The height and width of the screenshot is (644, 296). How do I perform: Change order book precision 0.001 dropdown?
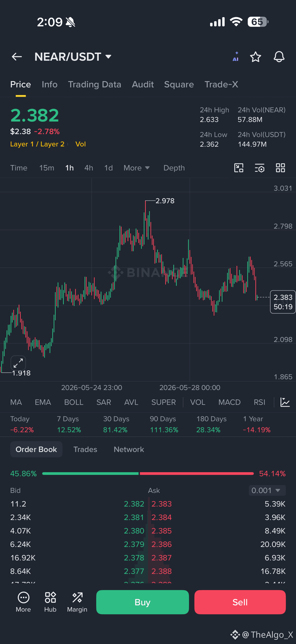coord(267,490)
